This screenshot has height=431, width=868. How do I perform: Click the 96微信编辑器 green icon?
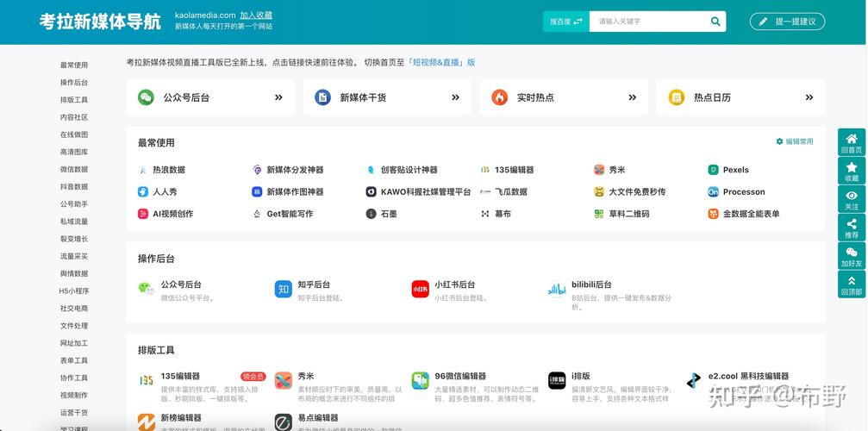(420, 381)
